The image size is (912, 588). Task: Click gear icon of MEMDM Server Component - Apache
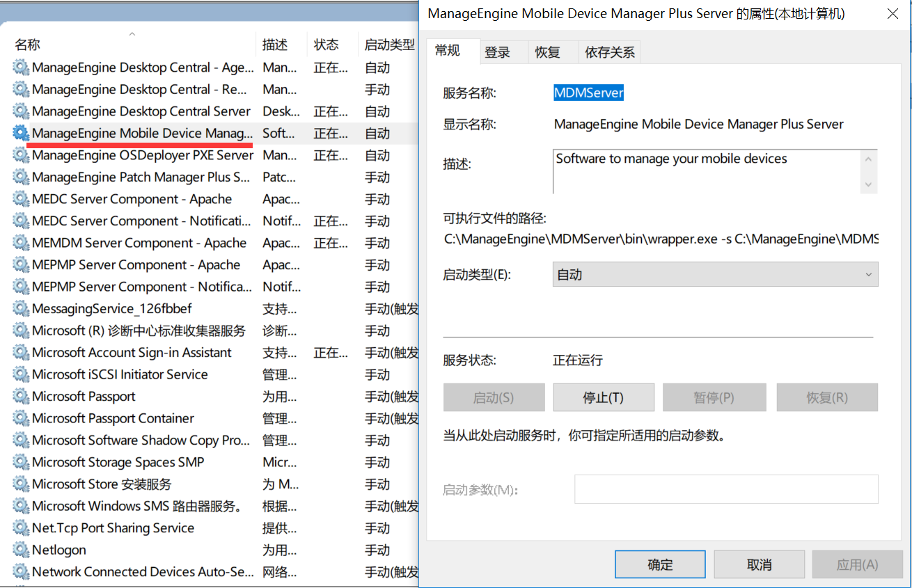[21, 243]
